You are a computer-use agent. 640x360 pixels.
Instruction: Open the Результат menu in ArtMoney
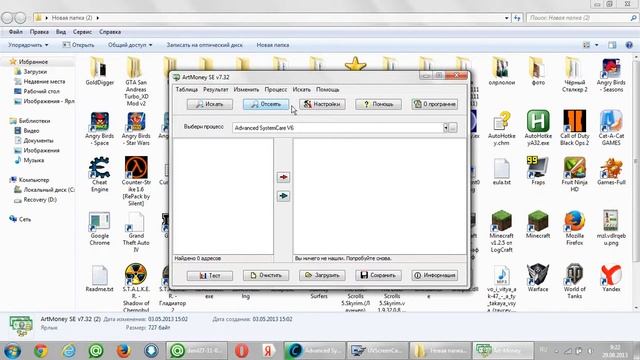click(x=216, y=89)
